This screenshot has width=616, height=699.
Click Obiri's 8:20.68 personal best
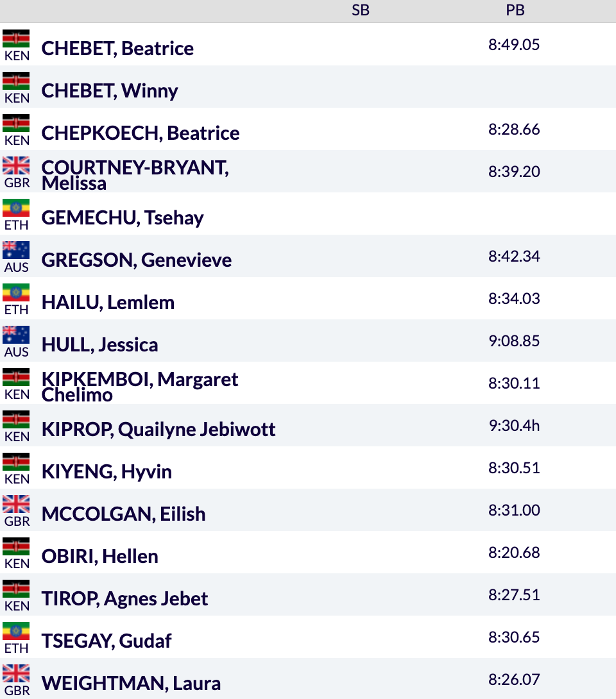pos(514,553)
